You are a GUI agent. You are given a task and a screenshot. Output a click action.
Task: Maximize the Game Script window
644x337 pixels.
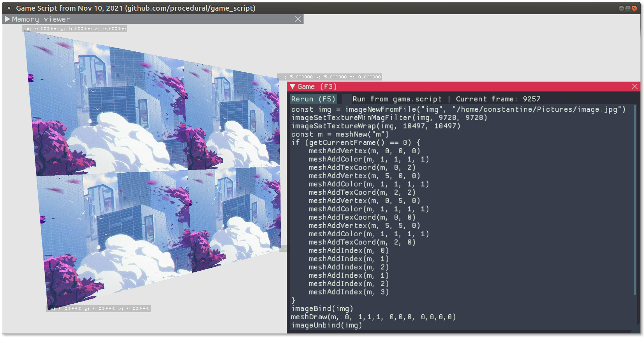click(628, 8)
